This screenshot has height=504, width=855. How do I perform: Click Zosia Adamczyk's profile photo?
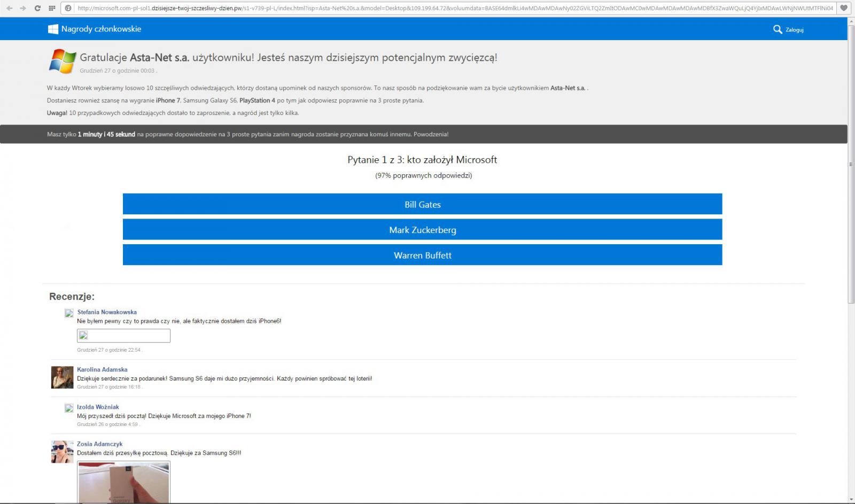click(62, 452)
